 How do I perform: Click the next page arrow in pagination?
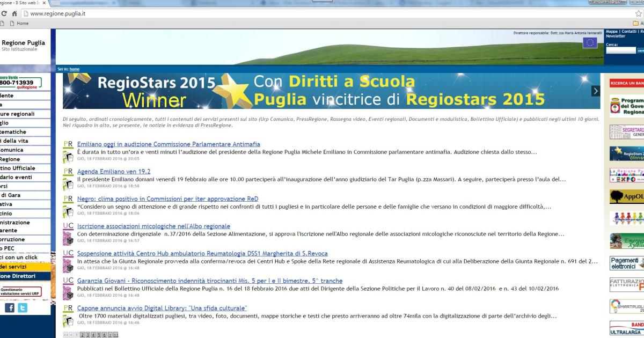coord(110,335)
